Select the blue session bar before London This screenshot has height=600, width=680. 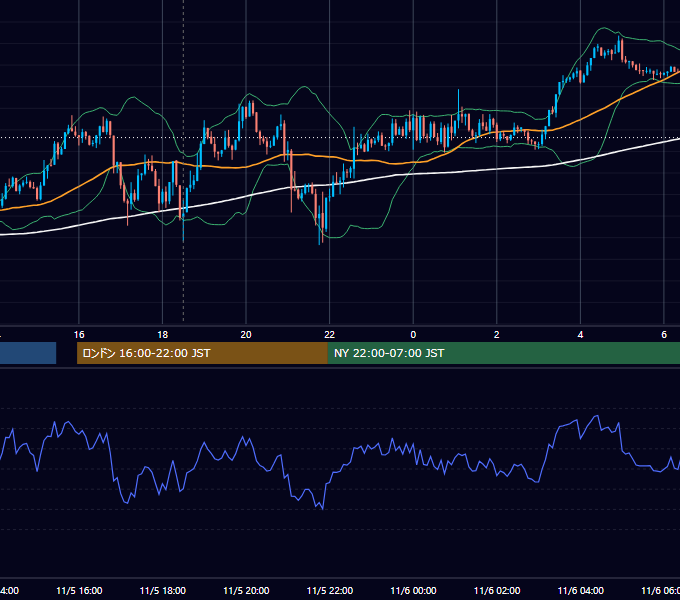(x=28, y=353)
